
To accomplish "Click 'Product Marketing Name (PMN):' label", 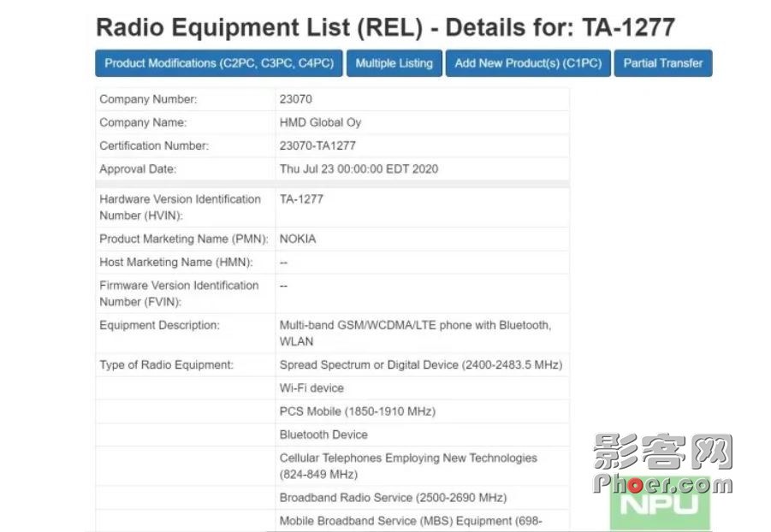I will coord(184,239).
